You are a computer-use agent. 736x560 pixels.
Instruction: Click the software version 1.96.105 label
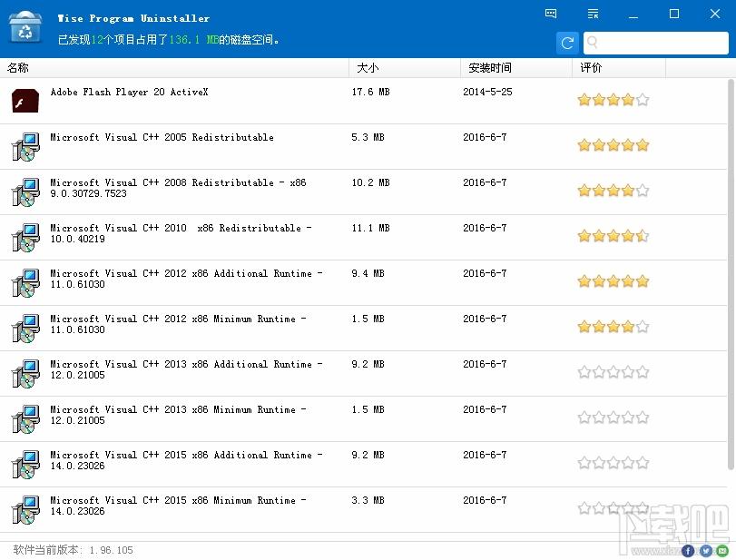point(74,550)
